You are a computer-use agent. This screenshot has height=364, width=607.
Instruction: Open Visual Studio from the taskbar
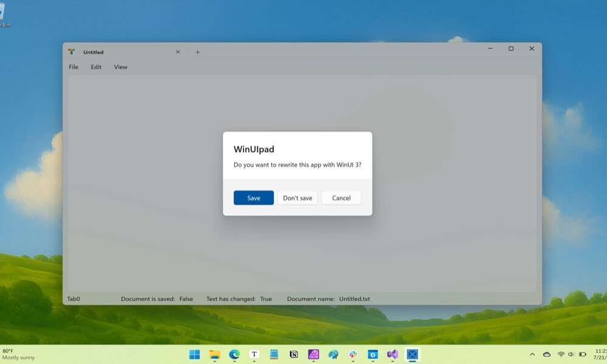pos(393,354)
